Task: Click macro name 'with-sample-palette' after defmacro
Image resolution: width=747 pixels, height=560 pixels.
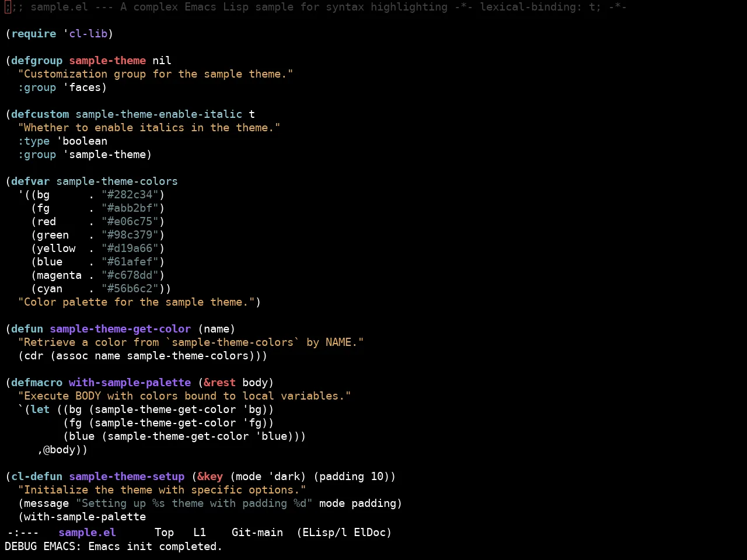Action: 130,383
